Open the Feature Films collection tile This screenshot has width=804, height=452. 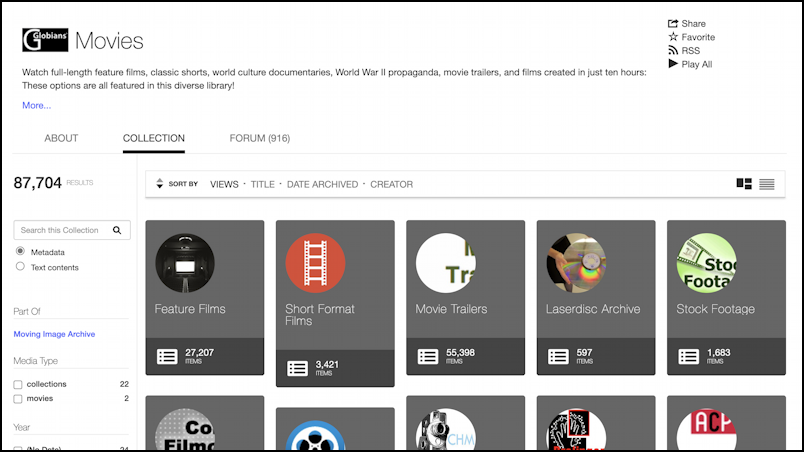click(205, 297)
